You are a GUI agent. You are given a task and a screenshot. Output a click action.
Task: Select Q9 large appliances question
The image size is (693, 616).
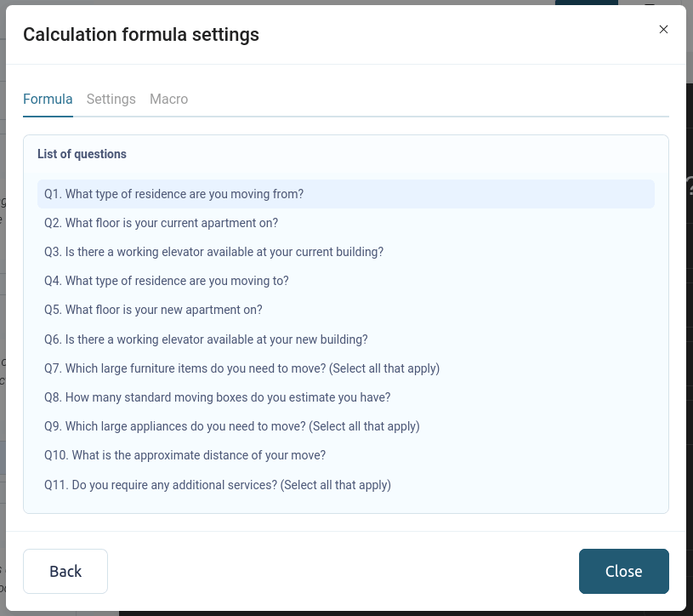pos(232,426)
